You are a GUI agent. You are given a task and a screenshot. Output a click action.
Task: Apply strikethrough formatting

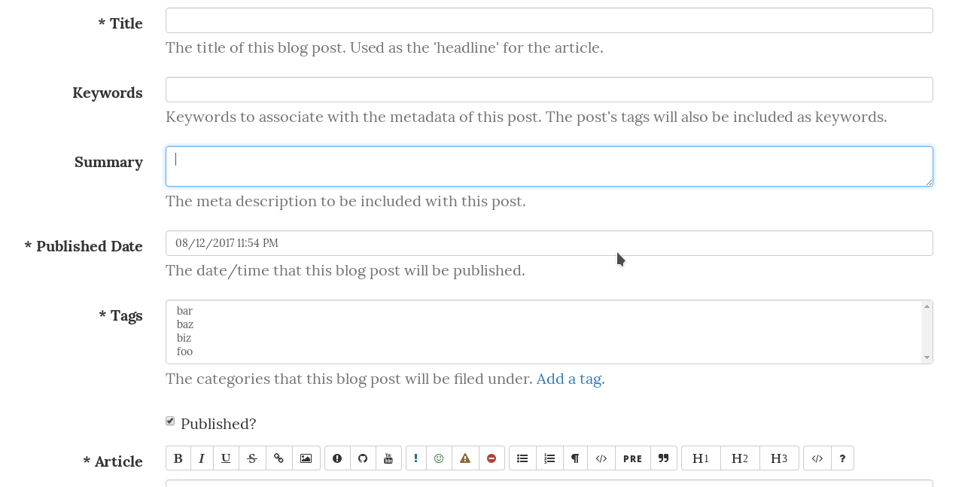(x=252, y=458)
